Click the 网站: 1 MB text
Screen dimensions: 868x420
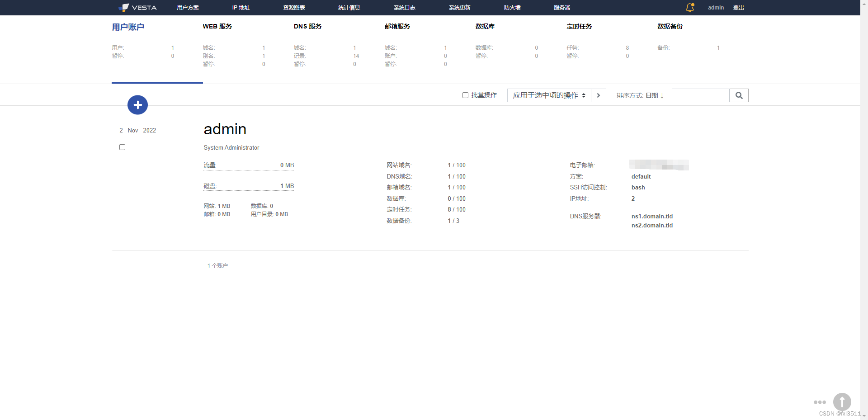(x=217, y=206)
